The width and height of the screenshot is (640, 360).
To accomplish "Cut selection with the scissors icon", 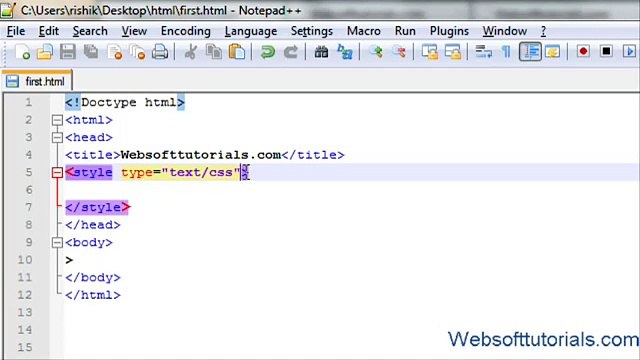I will (x=191, y=52).
